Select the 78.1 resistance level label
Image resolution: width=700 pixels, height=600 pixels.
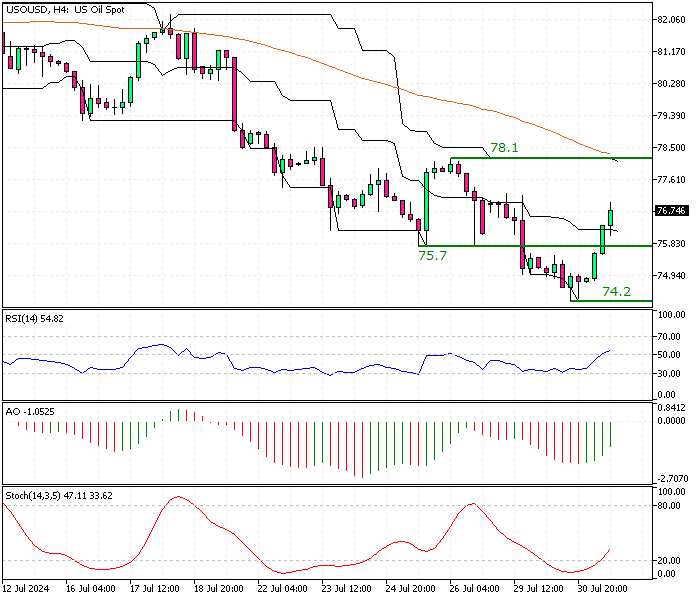pos(504,148)
